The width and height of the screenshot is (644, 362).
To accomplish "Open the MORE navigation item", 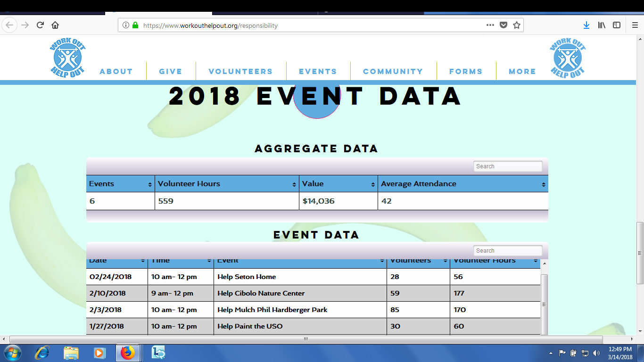I will coord(522,72).
